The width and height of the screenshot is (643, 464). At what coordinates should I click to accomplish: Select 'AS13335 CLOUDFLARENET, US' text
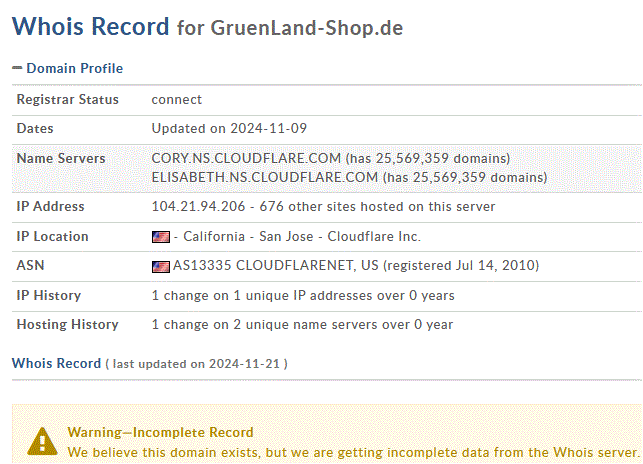click(x=276, y=265)
